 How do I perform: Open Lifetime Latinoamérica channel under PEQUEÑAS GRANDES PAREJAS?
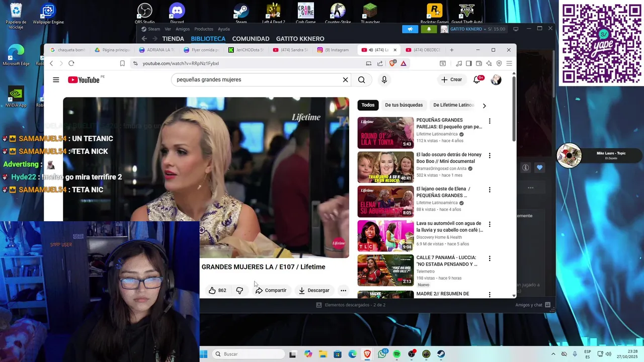pos(437,134)
